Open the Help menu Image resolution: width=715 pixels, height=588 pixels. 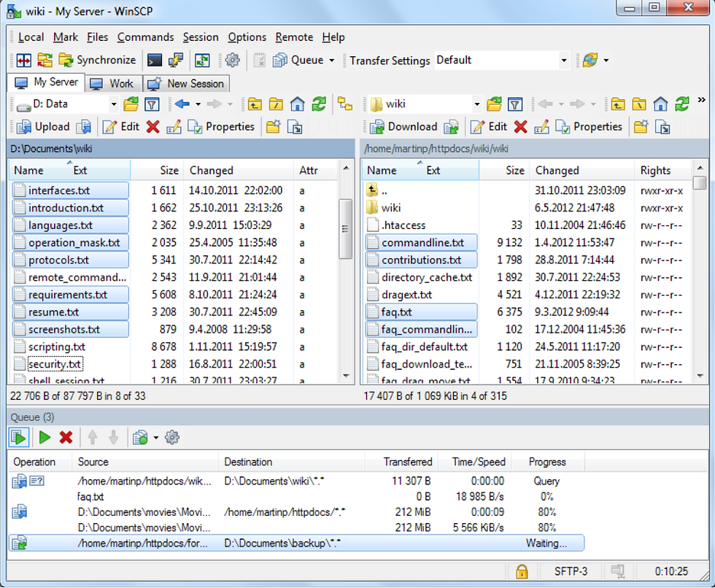coord(333,37)
